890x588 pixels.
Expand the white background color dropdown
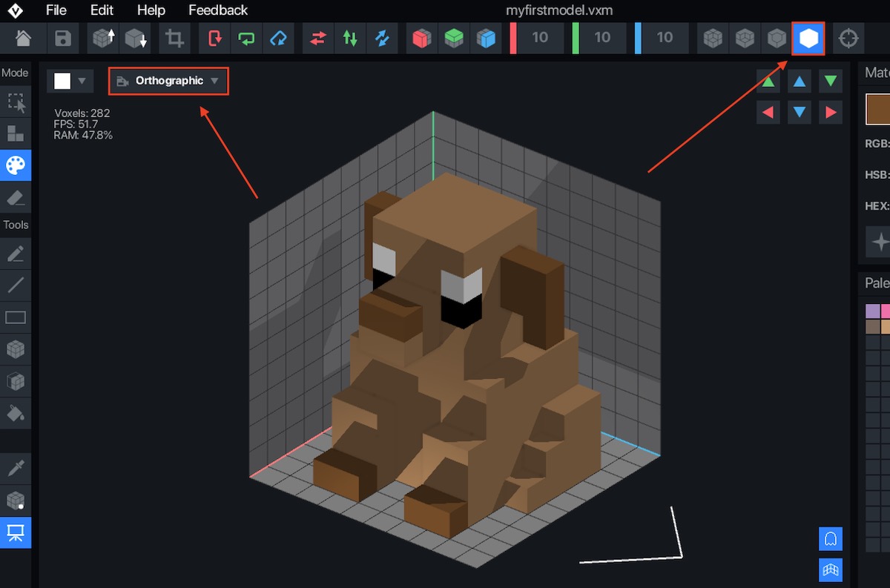[70, 81]
